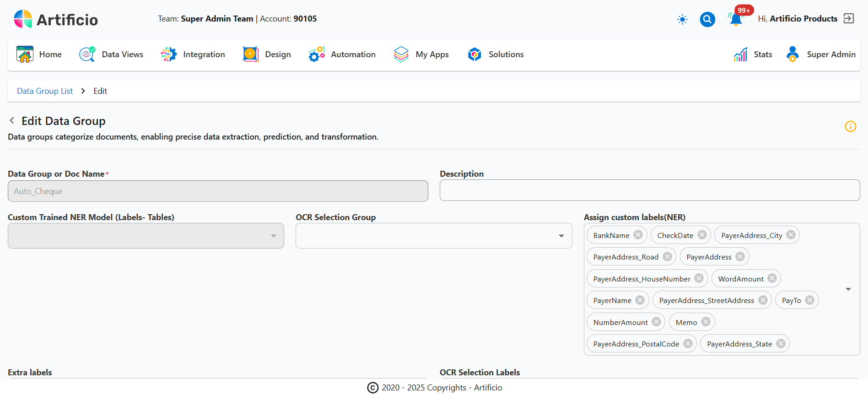Open the Stats page
868x395 pixels.
753,54
